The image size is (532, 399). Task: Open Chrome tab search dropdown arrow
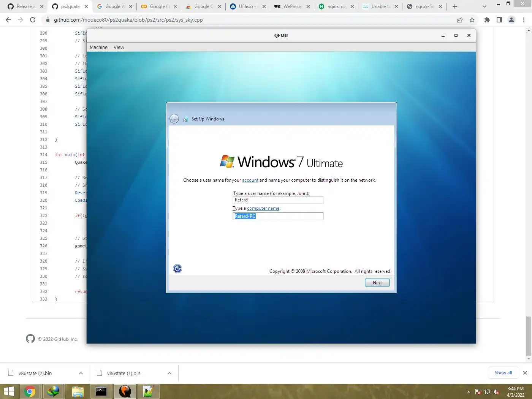(484, 6)
